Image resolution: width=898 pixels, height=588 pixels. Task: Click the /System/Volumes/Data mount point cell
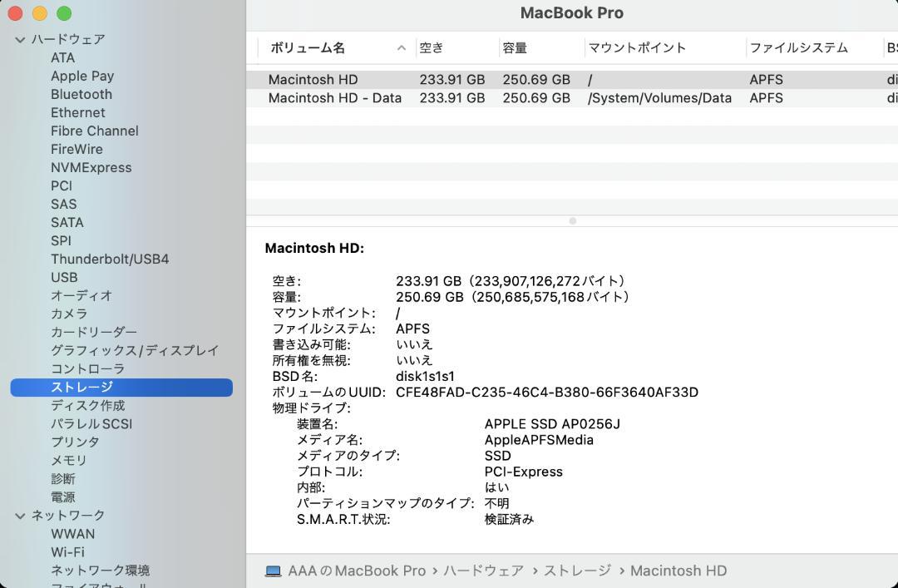point(659,98)
